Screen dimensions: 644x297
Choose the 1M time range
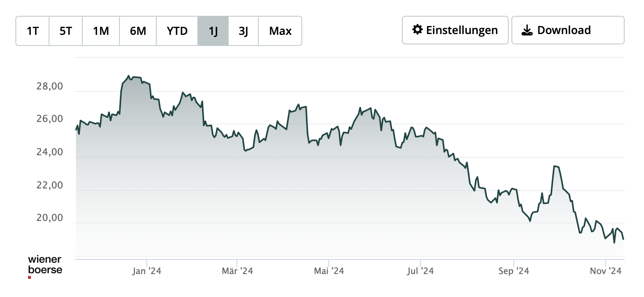[x=101, y=31]
